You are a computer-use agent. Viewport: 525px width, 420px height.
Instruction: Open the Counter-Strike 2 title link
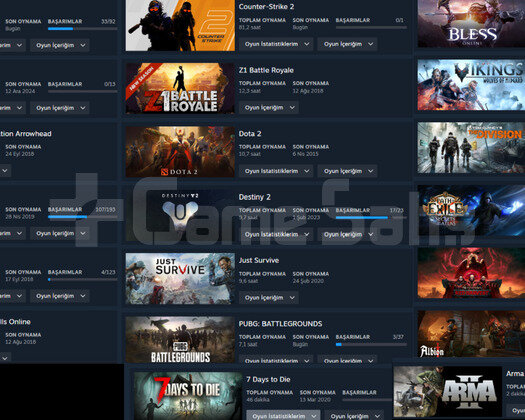click(266, 6)
